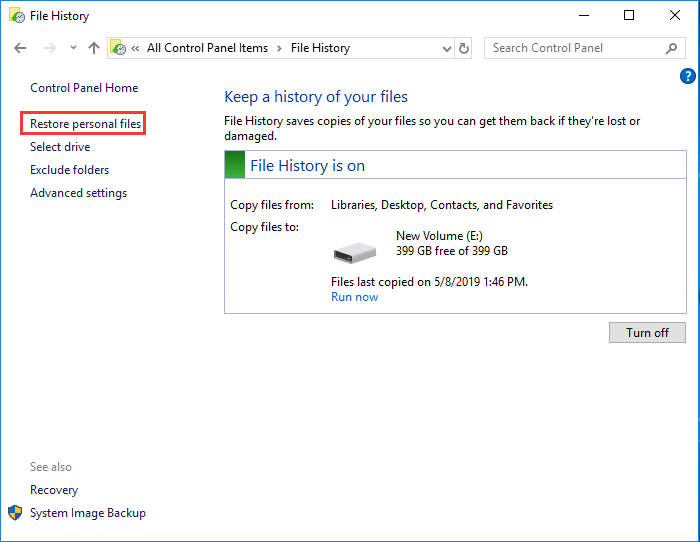Click the 'File History is on' status heading
700x542 pixels.
tap(307, 166)
